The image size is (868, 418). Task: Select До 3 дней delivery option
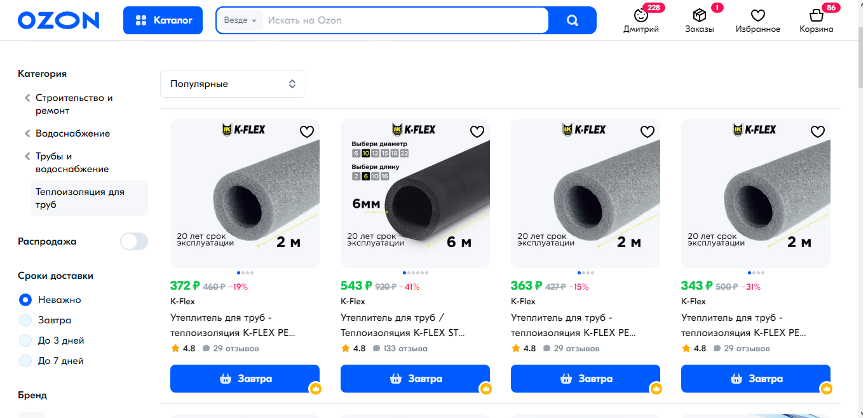pyautogui.click(x=25, y=340)
